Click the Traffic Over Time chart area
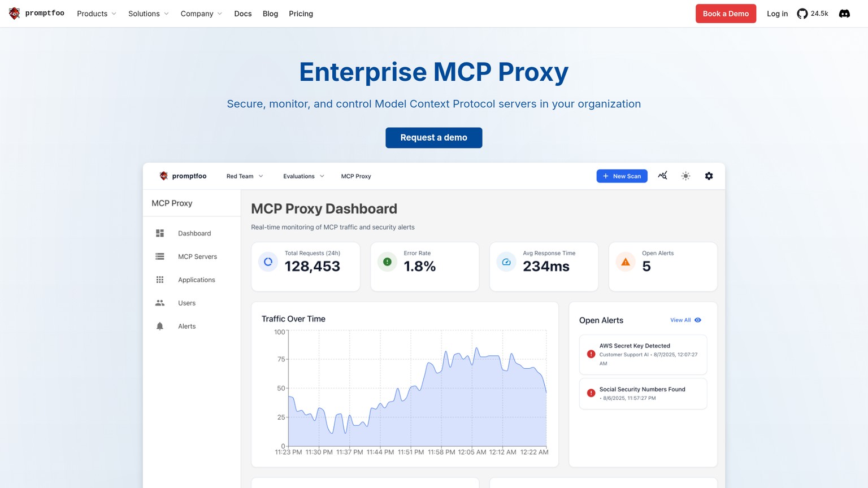The width and height of the screenshot is (868, 488). [x=418, y=389]
